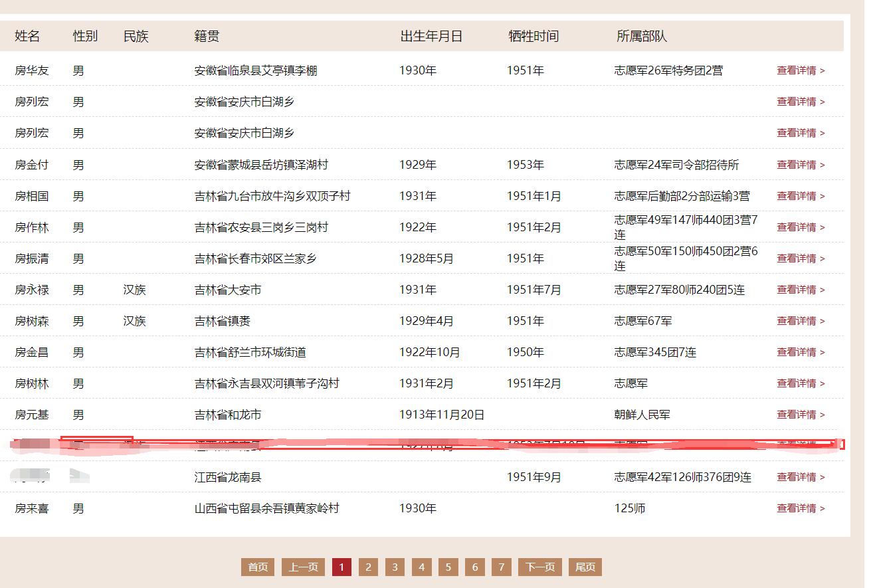
Task: Click the 上一页 pagination button
Action: pos(303,567)
